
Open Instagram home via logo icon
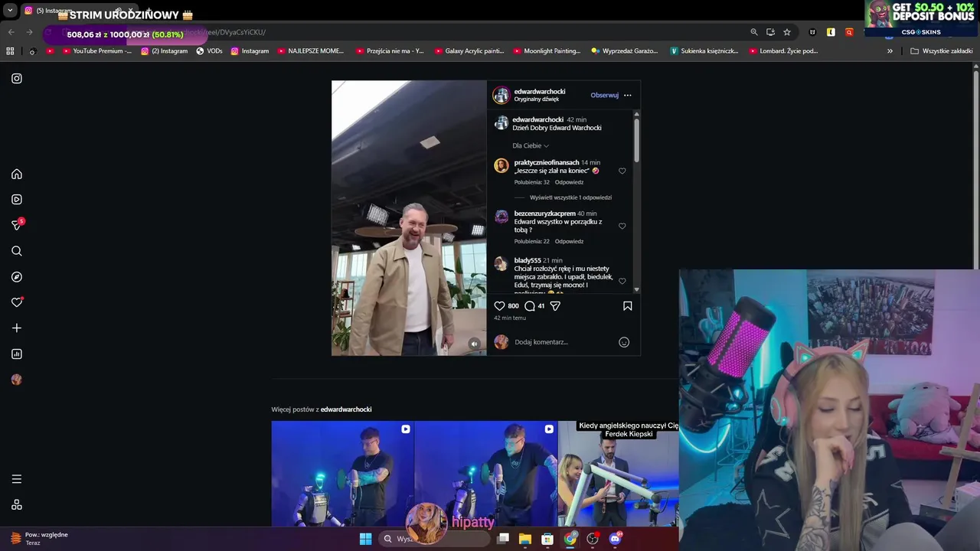click(x=17, y=78)
